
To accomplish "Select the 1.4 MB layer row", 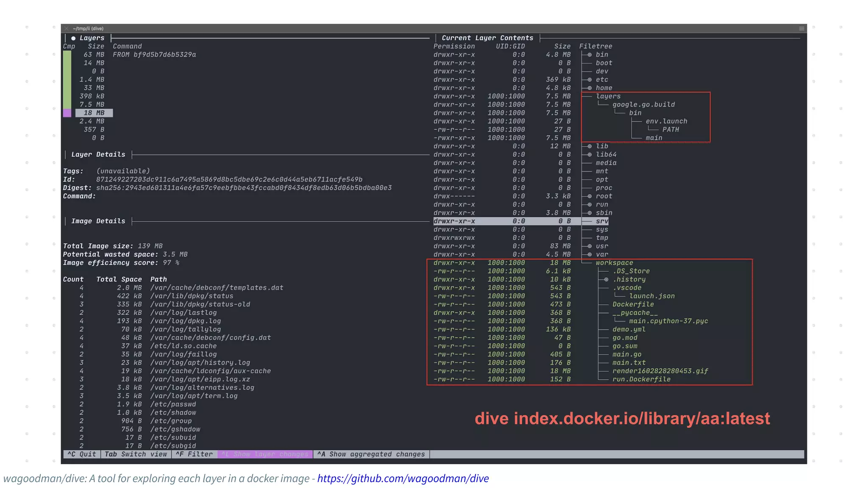I will point(92,80).
